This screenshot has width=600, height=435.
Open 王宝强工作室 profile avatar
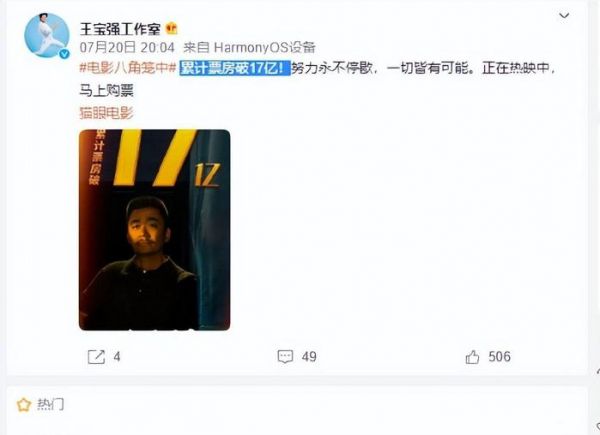[47, 35]
